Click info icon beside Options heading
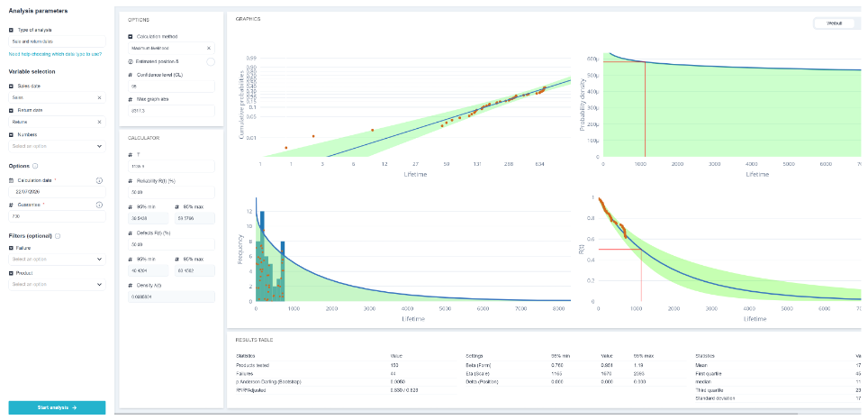Image resolution: width=868 pixels, height=420 pixels. pyautogui.click(x=35, y=166)
